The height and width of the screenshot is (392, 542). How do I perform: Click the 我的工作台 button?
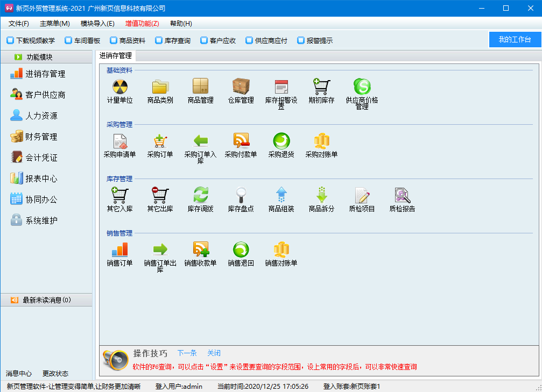click(x=515, y=40)
